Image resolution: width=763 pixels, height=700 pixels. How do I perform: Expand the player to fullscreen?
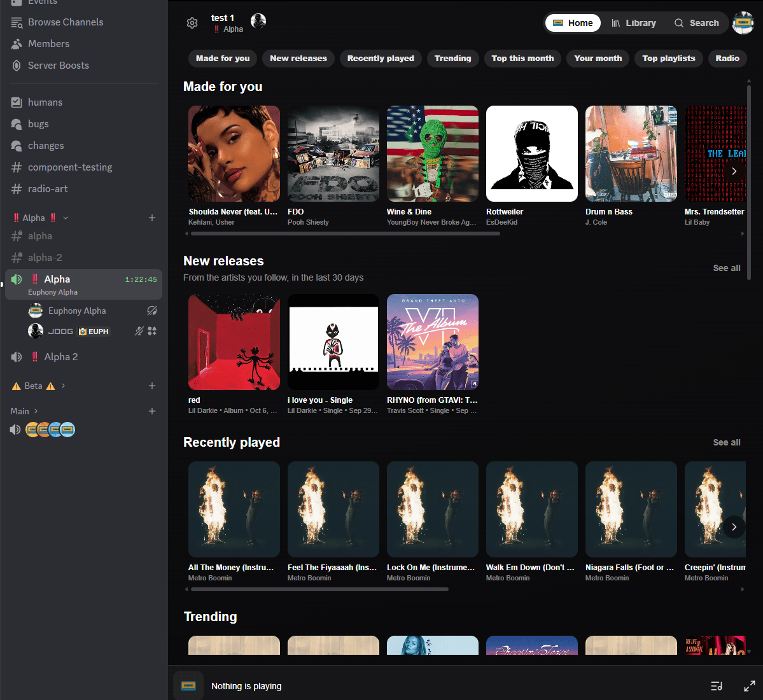tap(750, 686)
